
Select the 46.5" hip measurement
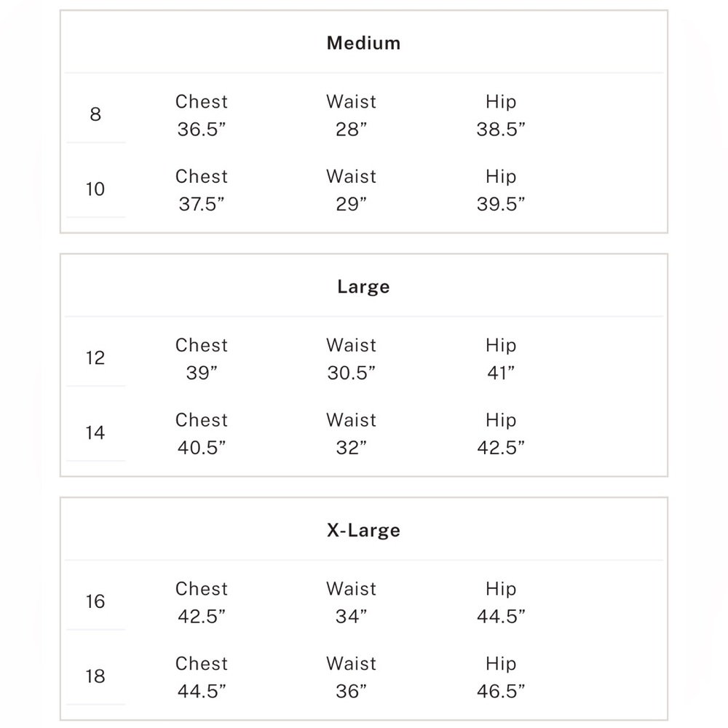click(501, 692)
